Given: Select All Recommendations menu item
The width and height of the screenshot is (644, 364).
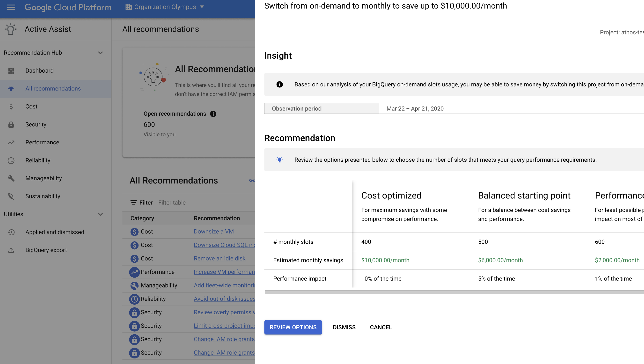Looking at the screenshot, I should 53,88.
